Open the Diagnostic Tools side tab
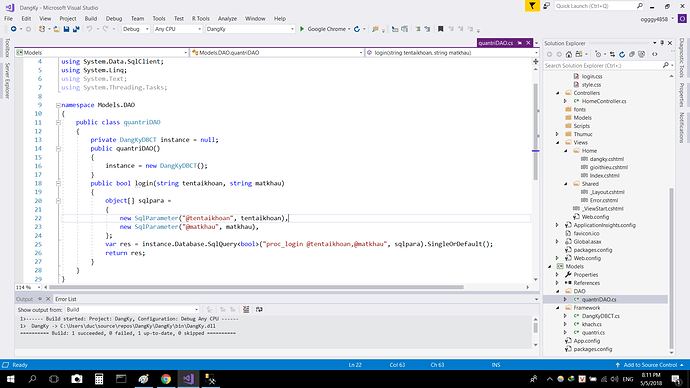Viewport: 690px width, 388px height. coord(682,58)
